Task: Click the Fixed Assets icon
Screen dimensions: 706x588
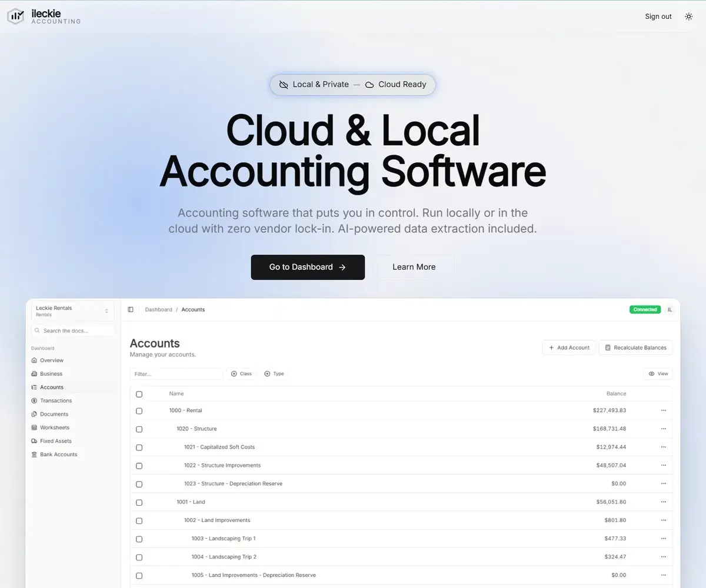Action: pos(35,440)
